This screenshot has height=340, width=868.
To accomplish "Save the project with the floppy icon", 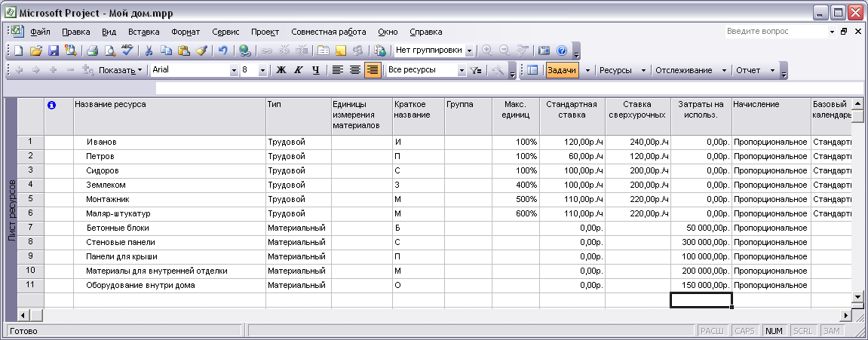I will (x=53, y=51).
